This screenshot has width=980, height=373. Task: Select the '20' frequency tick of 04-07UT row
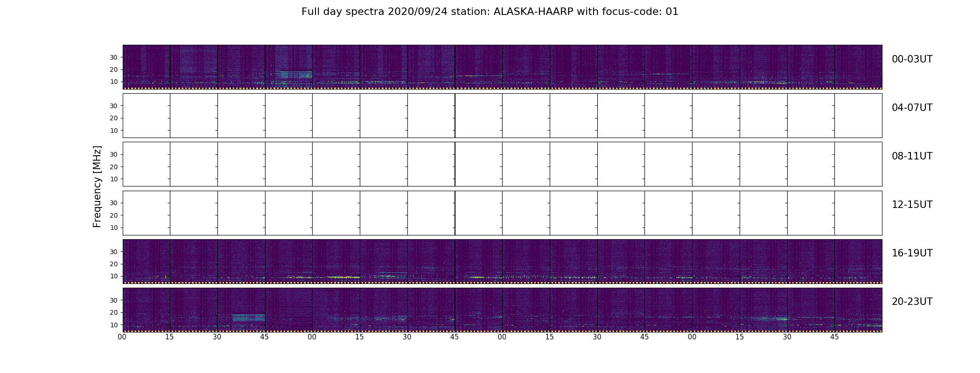pyautogui.click(x=113, y=118)
